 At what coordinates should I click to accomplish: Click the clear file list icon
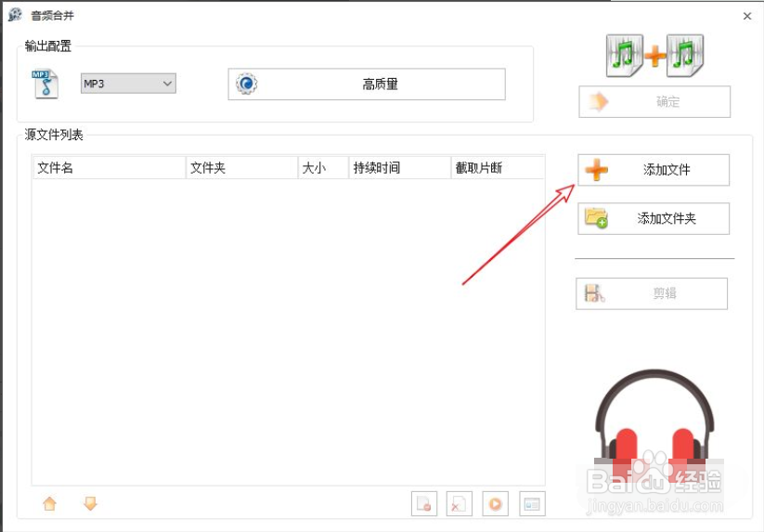click(x=459, y=504)
